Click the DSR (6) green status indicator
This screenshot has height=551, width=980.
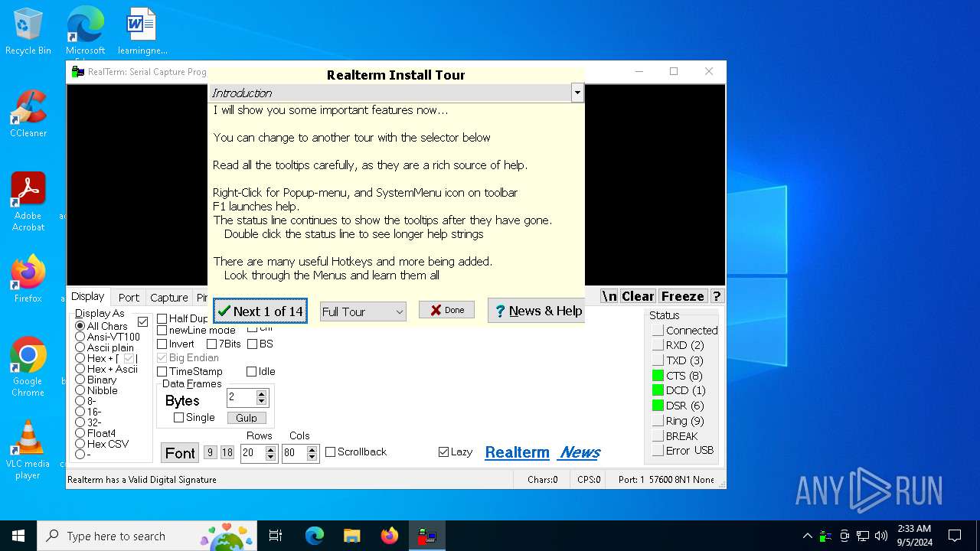(x=658, y=406)
